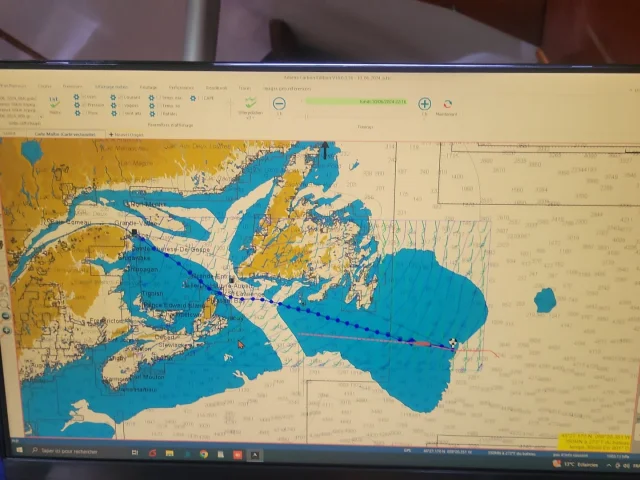Select the Carte Maître chart tab
640x480 pixels.
tap(65, 134)
